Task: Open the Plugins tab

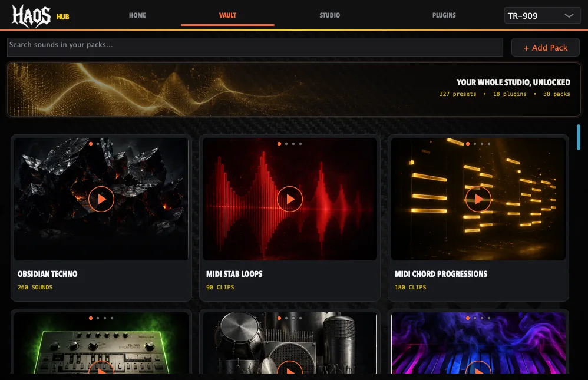Action: (444, 15)
